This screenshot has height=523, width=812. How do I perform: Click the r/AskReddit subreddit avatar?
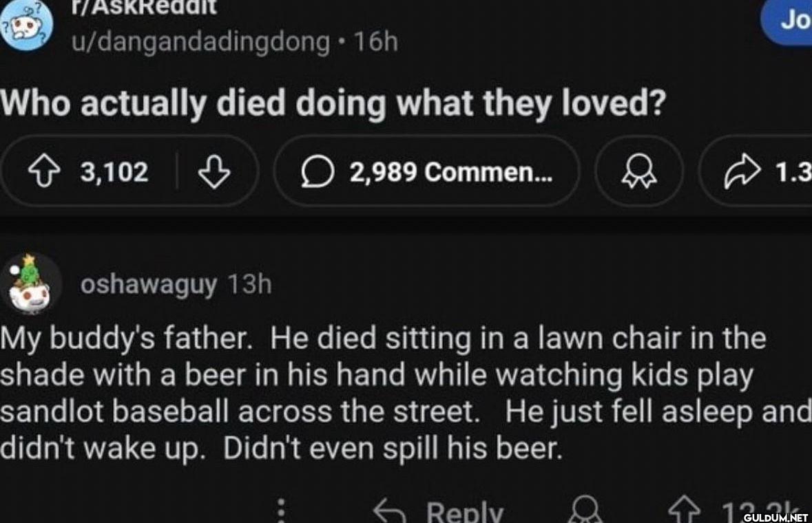point(24,25)
